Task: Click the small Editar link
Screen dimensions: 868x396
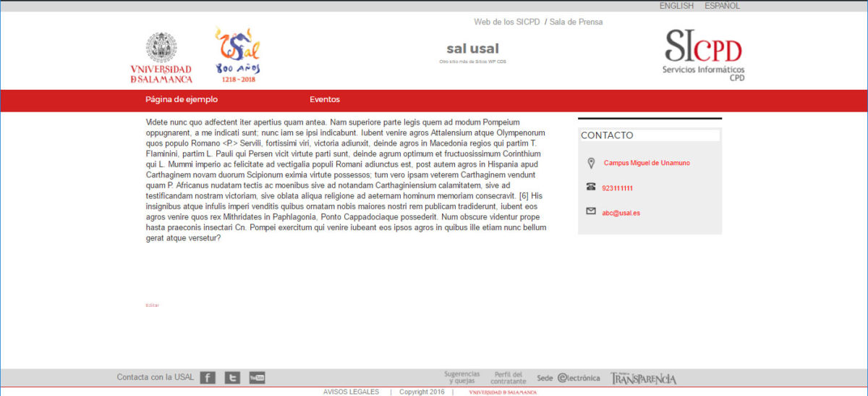Action: (152, 306)
